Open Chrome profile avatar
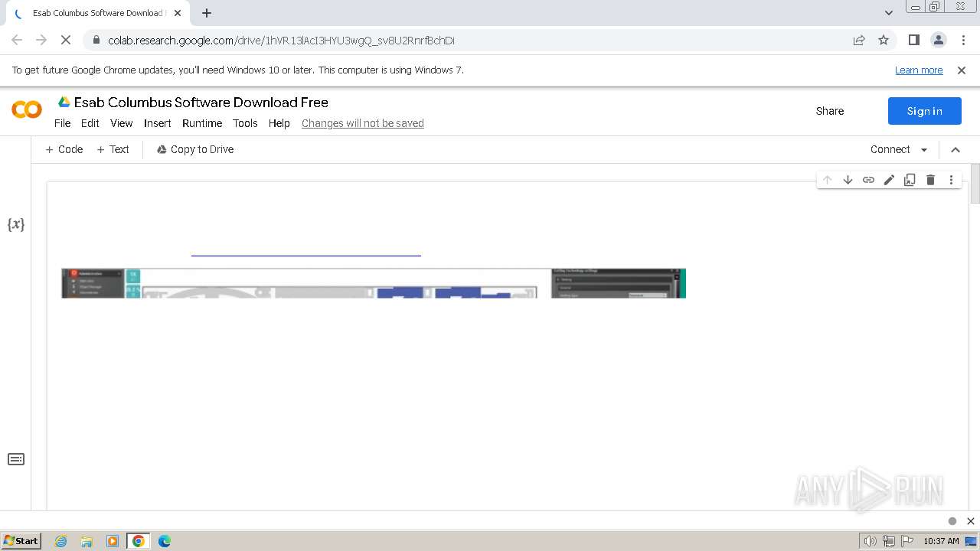Viewport: 980px width, 551px height. point(938,40)
